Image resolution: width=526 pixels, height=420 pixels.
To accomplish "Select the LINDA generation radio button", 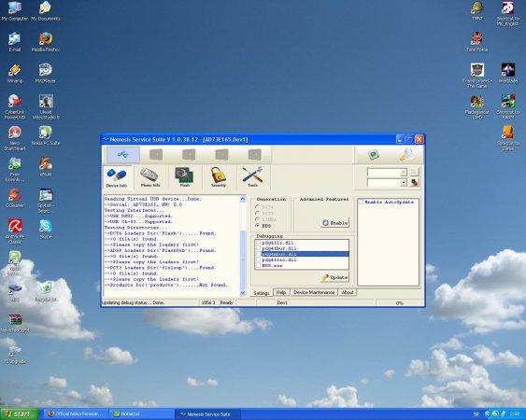I will tap(258, 219).
